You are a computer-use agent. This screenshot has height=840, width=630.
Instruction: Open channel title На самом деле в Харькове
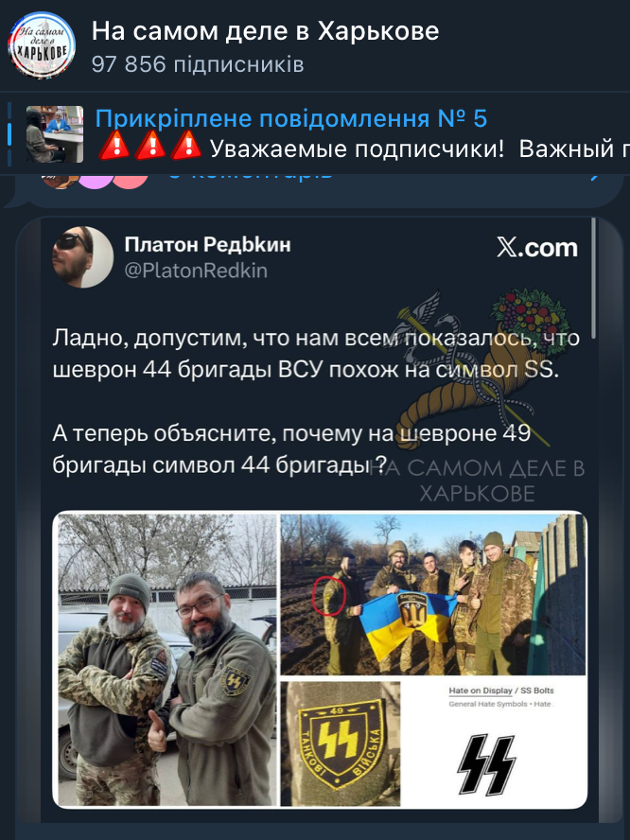point(265,31)
